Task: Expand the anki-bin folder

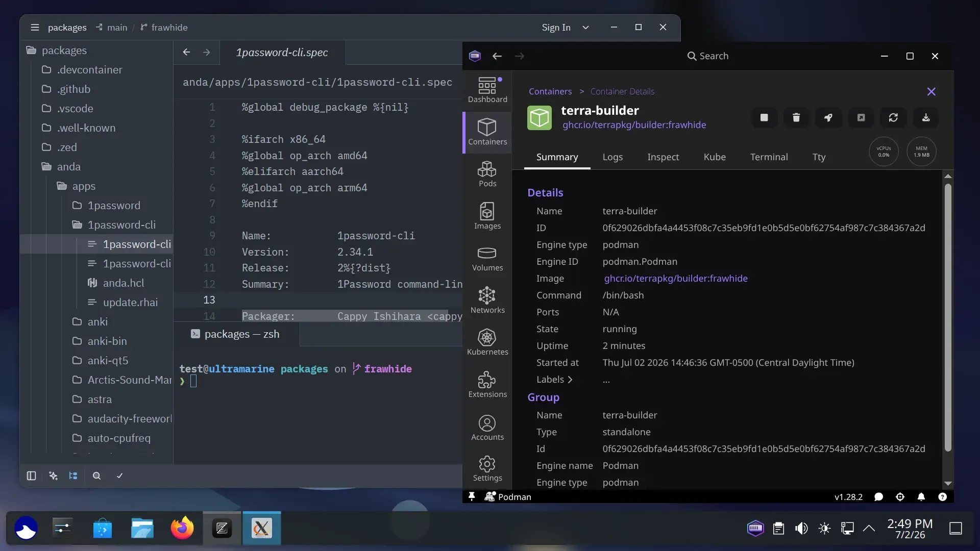Action: [x=97, y=341]
